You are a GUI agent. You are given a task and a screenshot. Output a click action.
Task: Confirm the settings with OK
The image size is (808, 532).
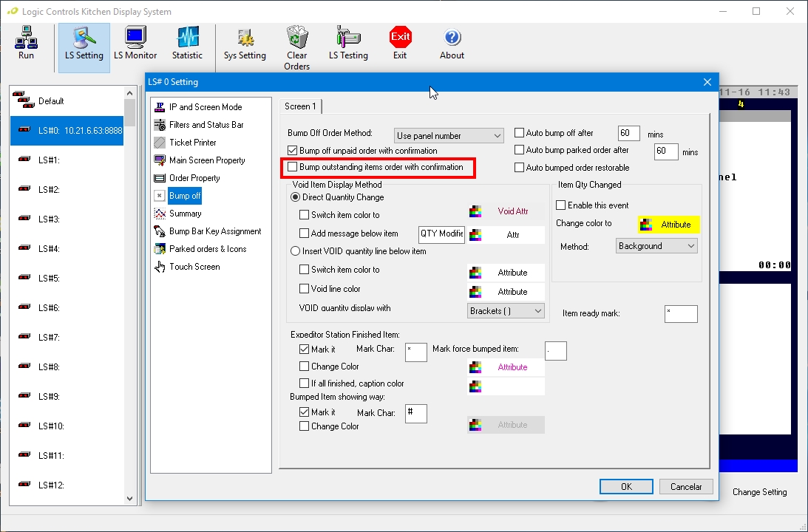(626, 486)
